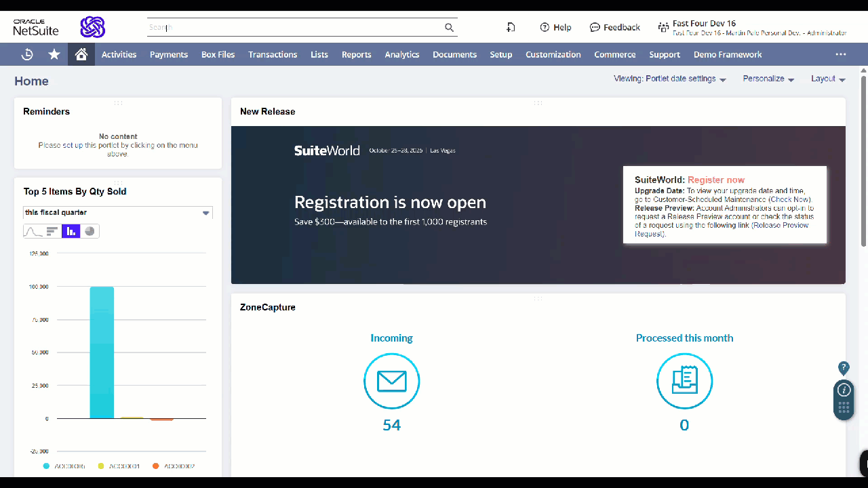The image size is (868, 488).
Task: Open the more menu ellipsis in navigation
Action: [841, 54]
